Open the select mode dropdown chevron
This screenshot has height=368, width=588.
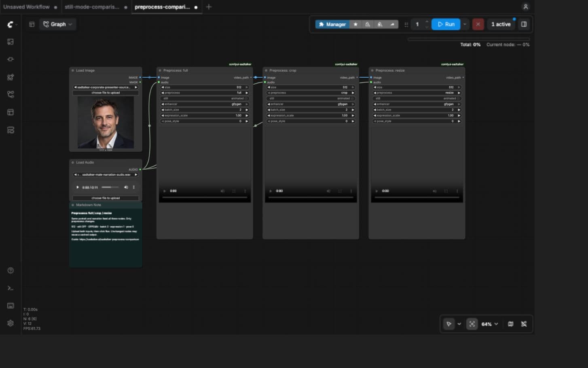pyautogui.click(x=459, y=324)
